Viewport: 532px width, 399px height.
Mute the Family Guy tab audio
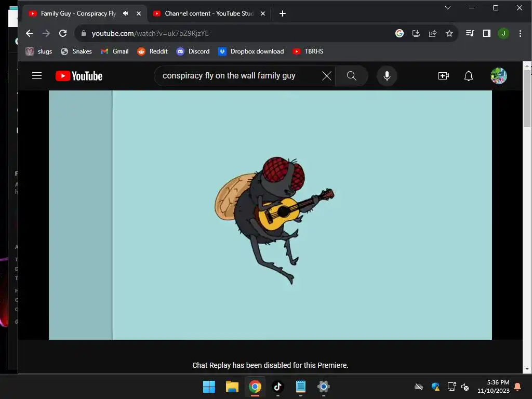click(x=126, y=14)
